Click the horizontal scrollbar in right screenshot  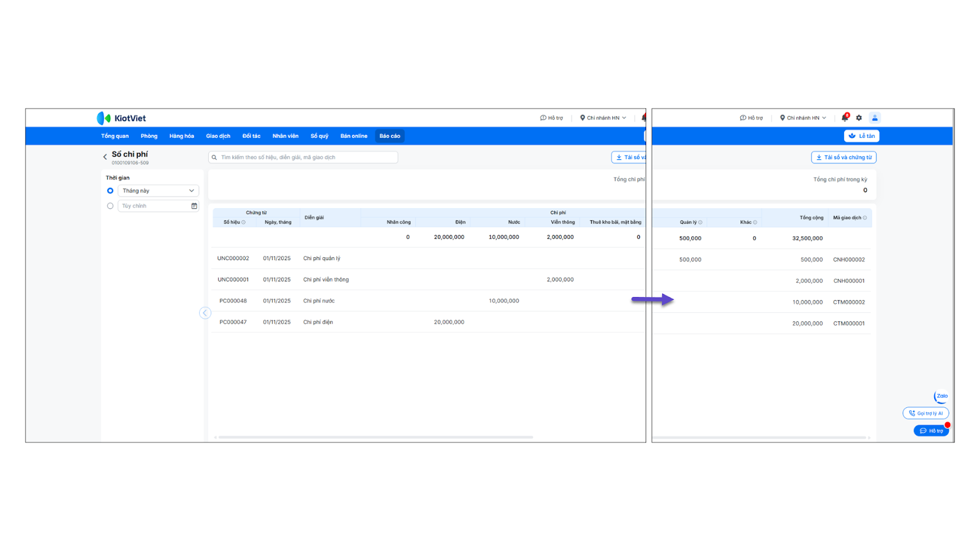(x=759, y=438)
